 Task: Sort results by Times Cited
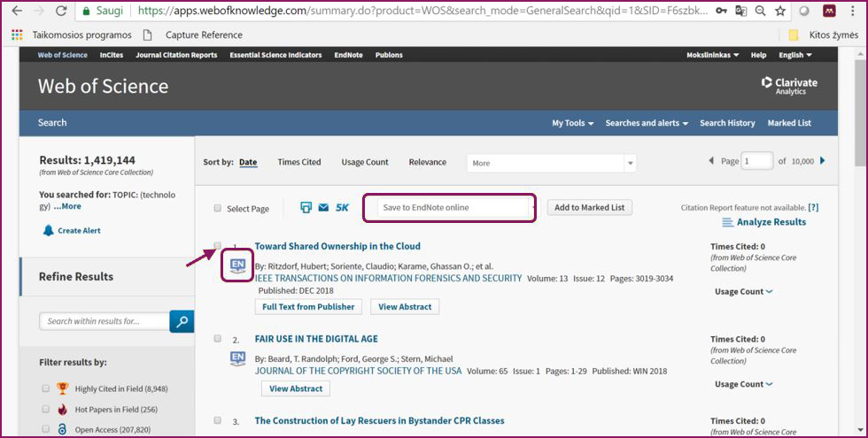(299, 162)
